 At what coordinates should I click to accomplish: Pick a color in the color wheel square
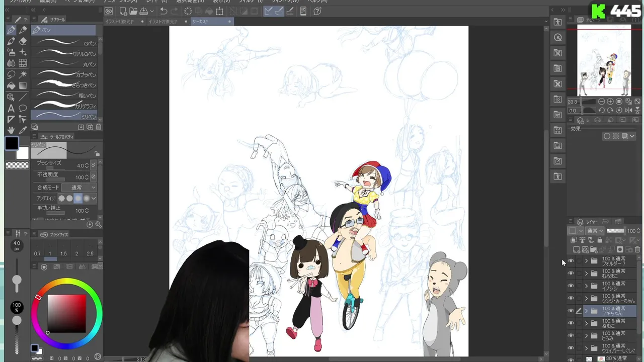tap(66, 313)
